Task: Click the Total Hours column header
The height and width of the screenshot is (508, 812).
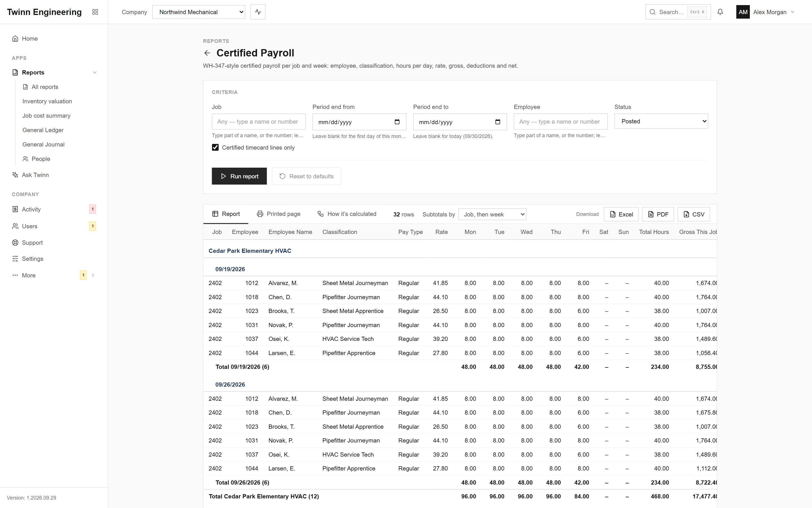Action: click(654, 232)
